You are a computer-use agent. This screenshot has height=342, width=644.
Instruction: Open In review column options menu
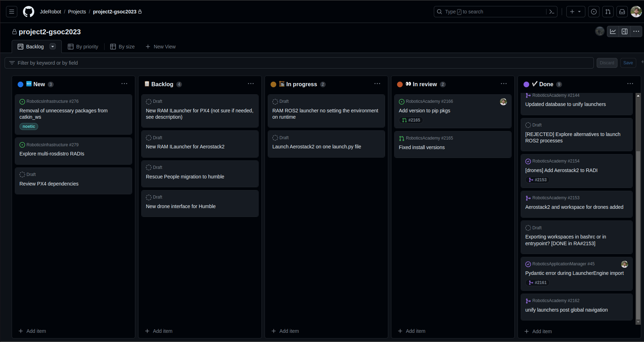coord(504,84)
